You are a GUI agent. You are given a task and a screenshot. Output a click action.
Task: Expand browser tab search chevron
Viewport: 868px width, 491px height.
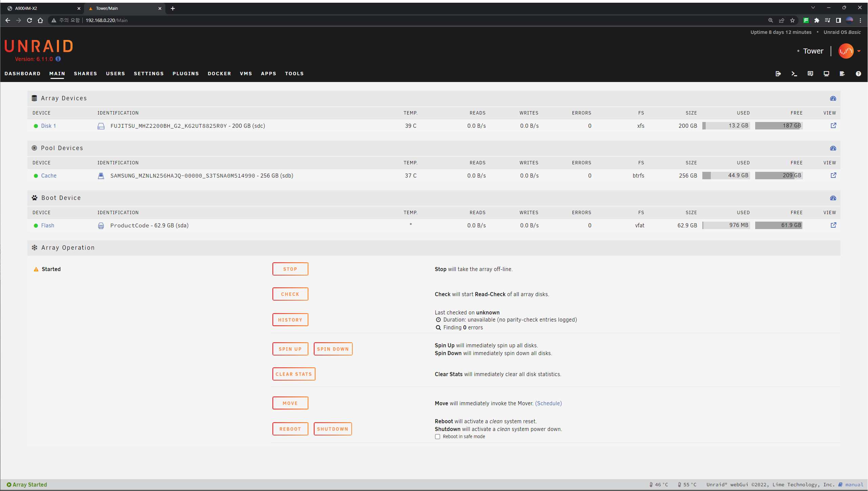point(813,8)
